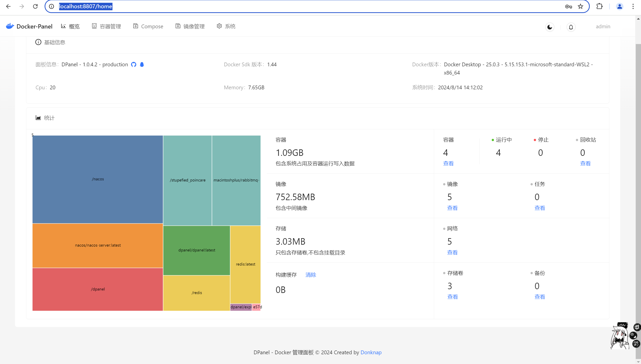Clear build cache with 清除
Screen dimensions: 641x364
click(311, 275)
